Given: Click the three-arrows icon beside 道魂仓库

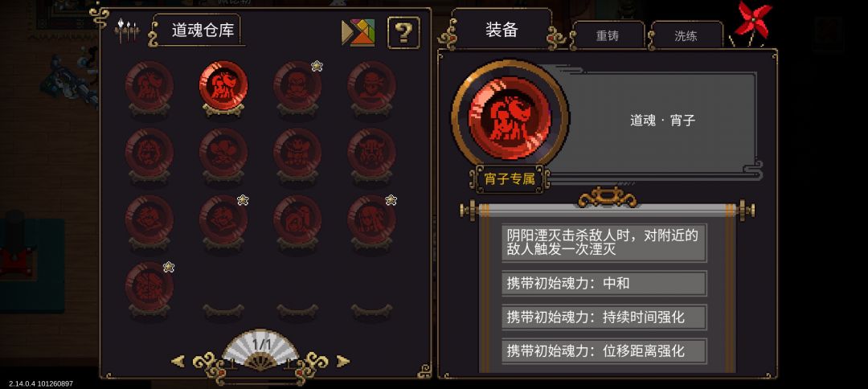Looking at the screenshot, I should pos(127,31).
